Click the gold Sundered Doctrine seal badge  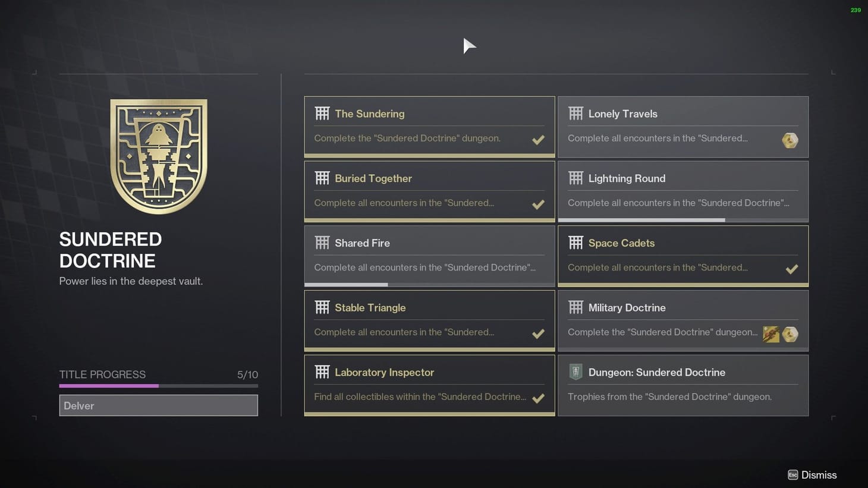(158, 156)
